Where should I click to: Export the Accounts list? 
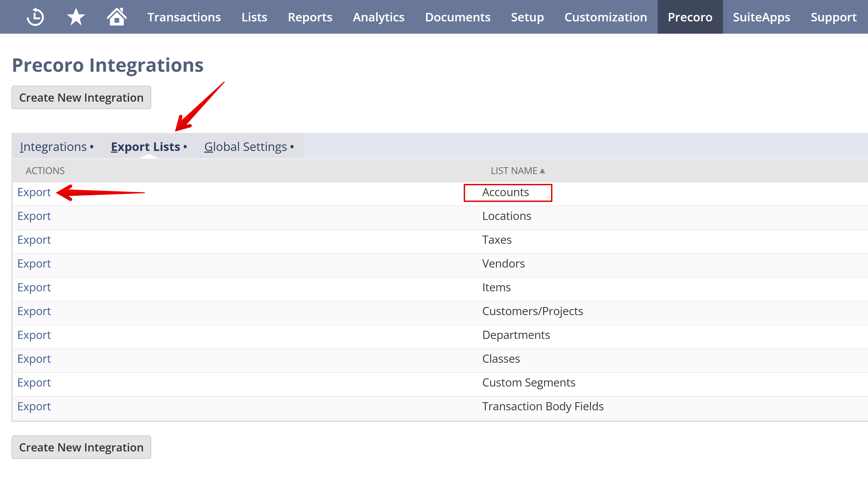tap(34, 192)
